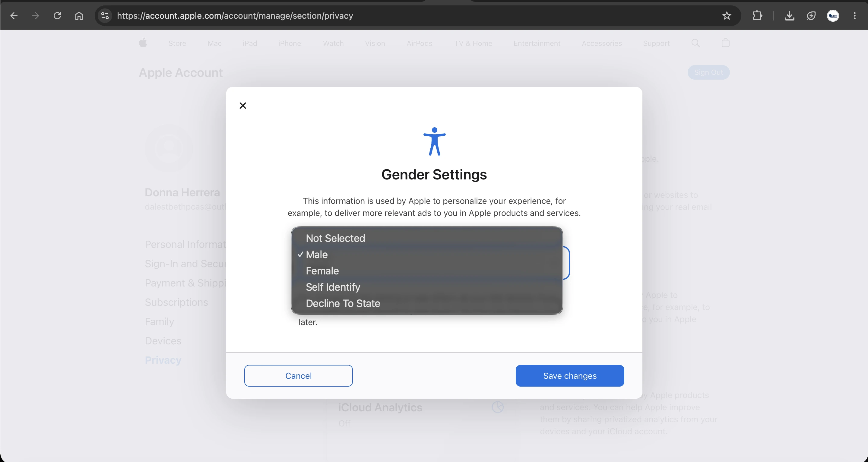
Task: Open the iPhone navigation link
Action: (x=290, y=43)
